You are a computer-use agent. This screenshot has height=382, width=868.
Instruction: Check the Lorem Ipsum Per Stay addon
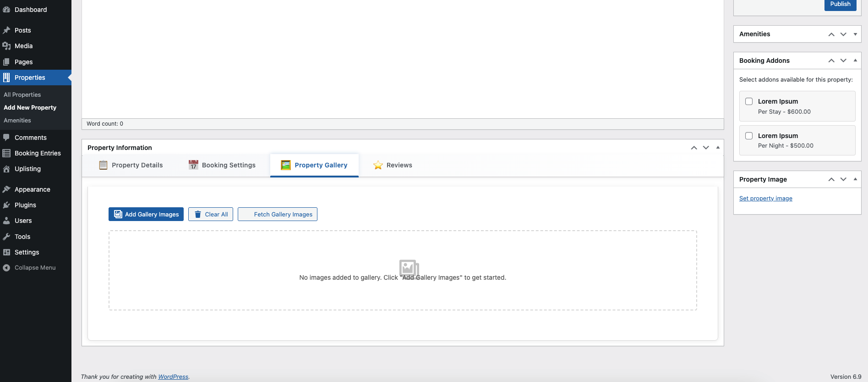(749, 101)
